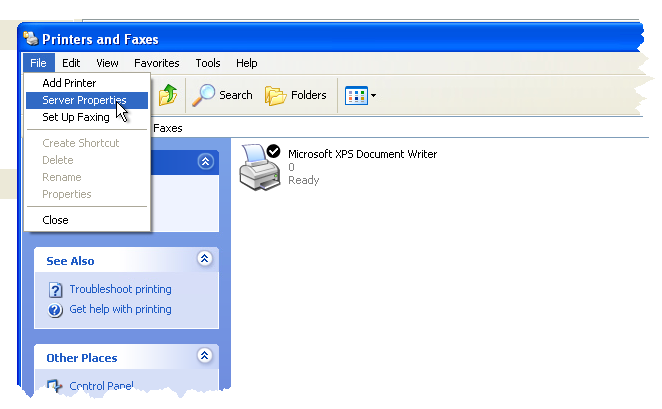Click the Control Panel icon in Other Places
The image size is (662, 409).
point(56,386)
